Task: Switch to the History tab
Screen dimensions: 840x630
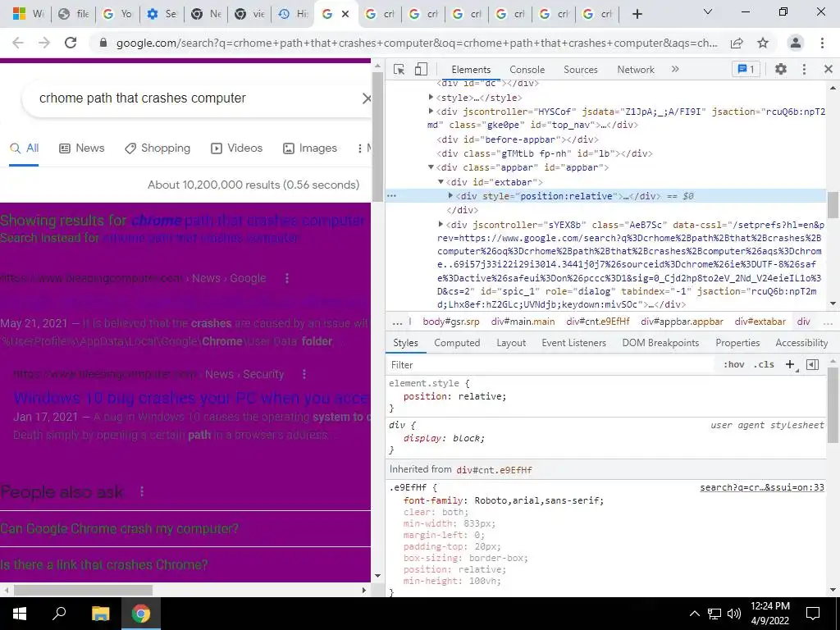Action: [293, 14]
